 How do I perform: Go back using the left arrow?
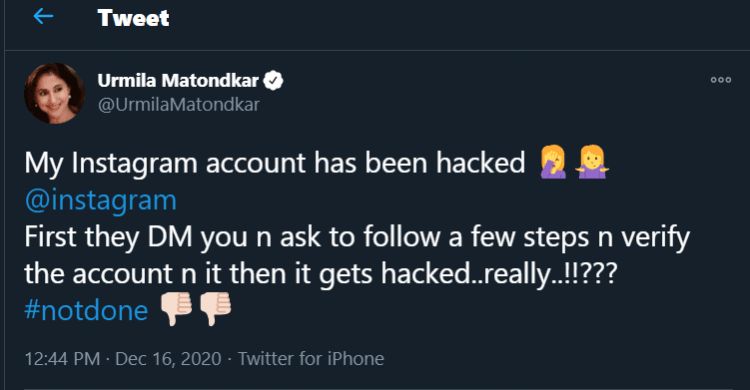point(43,17)
